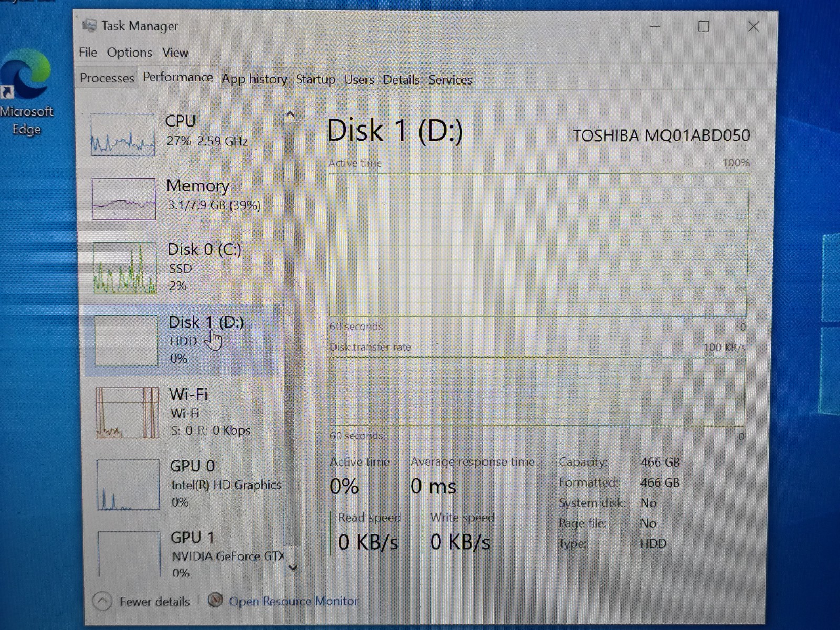Click the Resource Monitor icon
Viewport: 840px width, 630px height.
point(215,600)
